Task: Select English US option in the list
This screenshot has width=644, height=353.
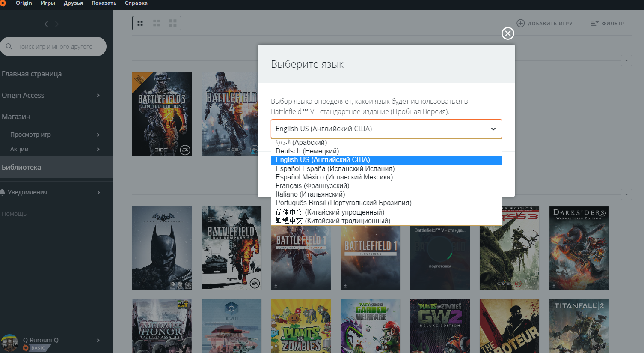Action: [386, 160]
